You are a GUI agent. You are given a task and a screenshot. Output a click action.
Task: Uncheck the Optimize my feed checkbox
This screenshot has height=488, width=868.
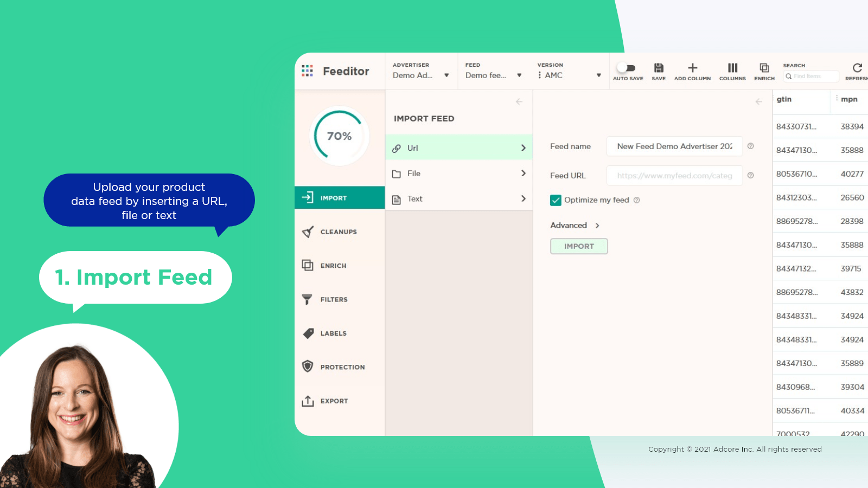[556, 200]
